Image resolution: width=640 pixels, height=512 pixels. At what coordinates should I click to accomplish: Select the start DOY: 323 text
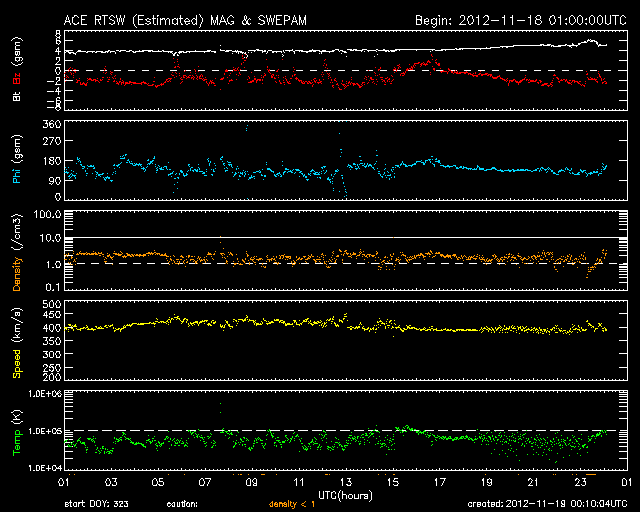tap(97, 505)
